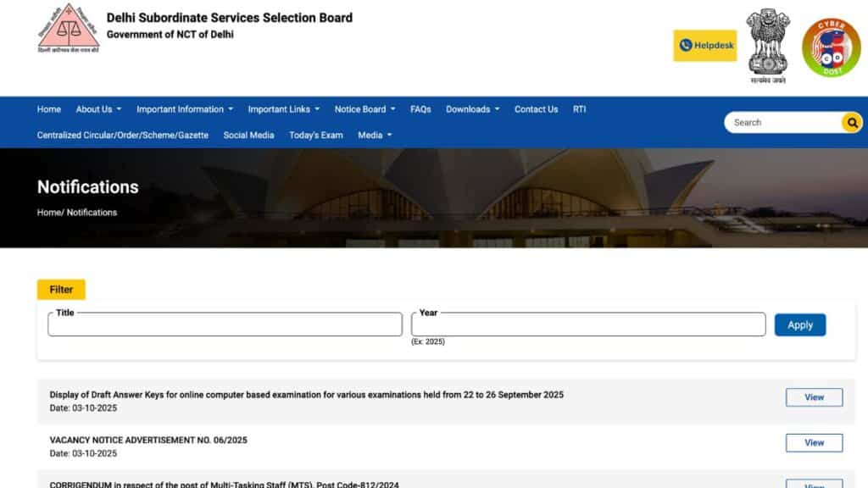Open the Important Links dropdown
868x488 pixels.
pyautogui.click(x=283, y=109)
